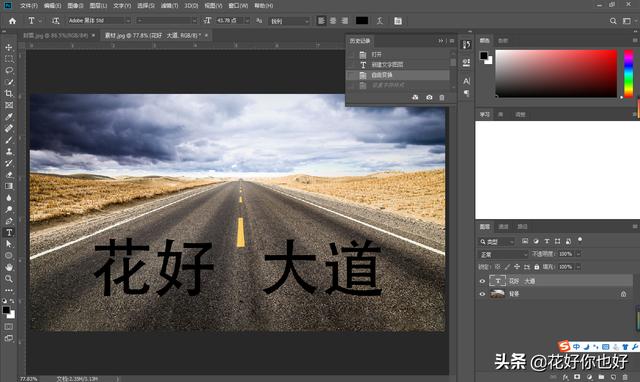Open the search icon at top right
Viewport: 640px width, 382px height.
point(613,21)
